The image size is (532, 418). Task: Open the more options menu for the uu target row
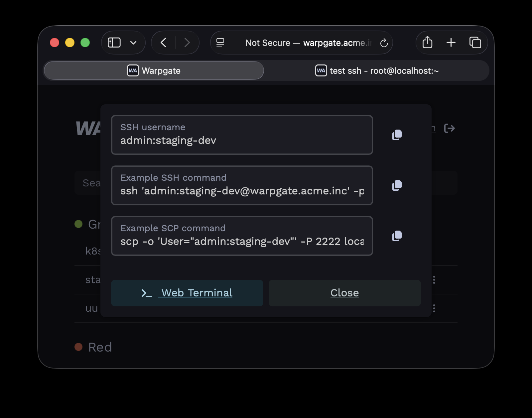(x=434, y=308)
